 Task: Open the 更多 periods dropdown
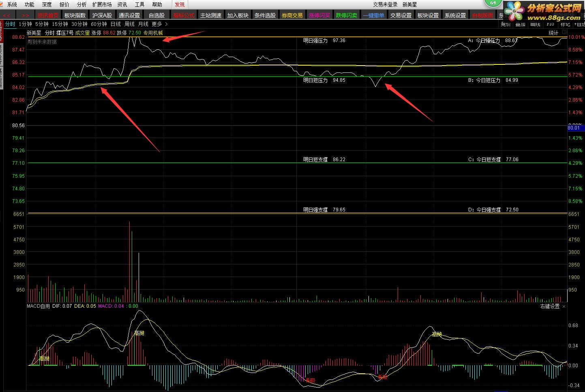[x=157, y=24]
